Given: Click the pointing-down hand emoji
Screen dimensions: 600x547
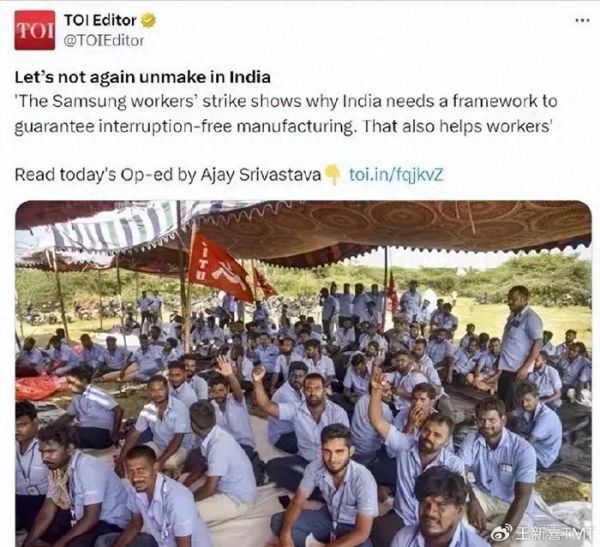Looking at the screenshot, I should coord(333,175).
